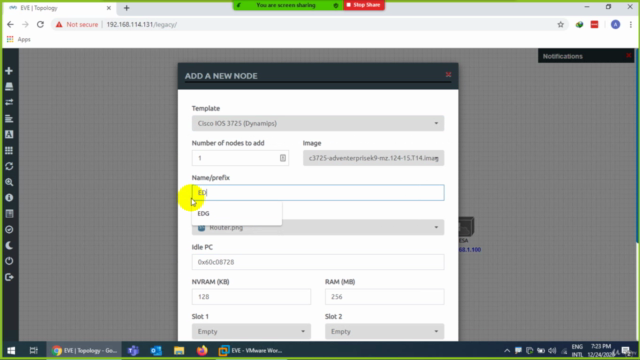Reload the page with the refresh icon

(40, 24)
